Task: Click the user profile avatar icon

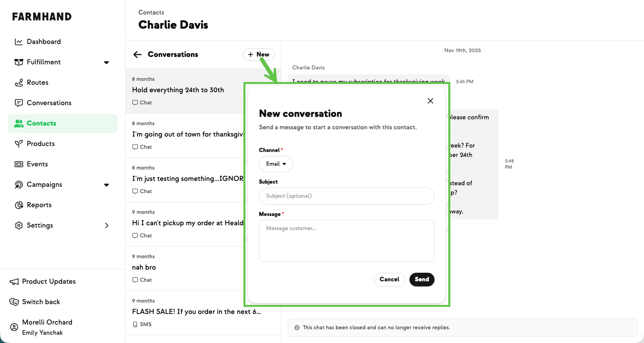Action: [x=14, y=327]
